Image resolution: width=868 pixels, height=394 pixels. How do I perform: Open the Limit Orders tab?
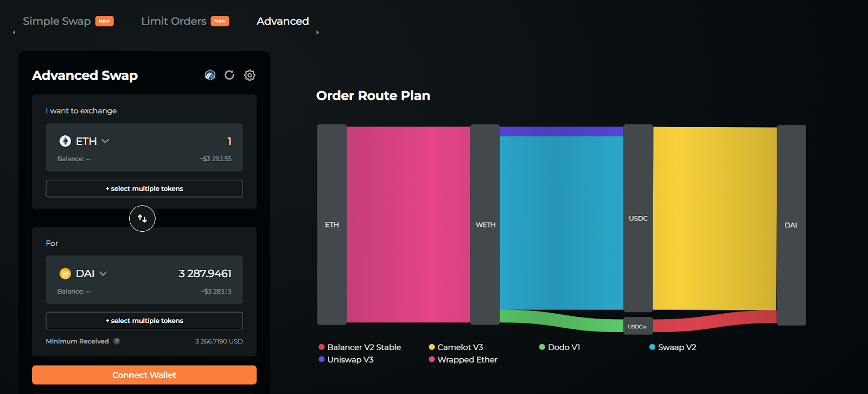(174, 21)
